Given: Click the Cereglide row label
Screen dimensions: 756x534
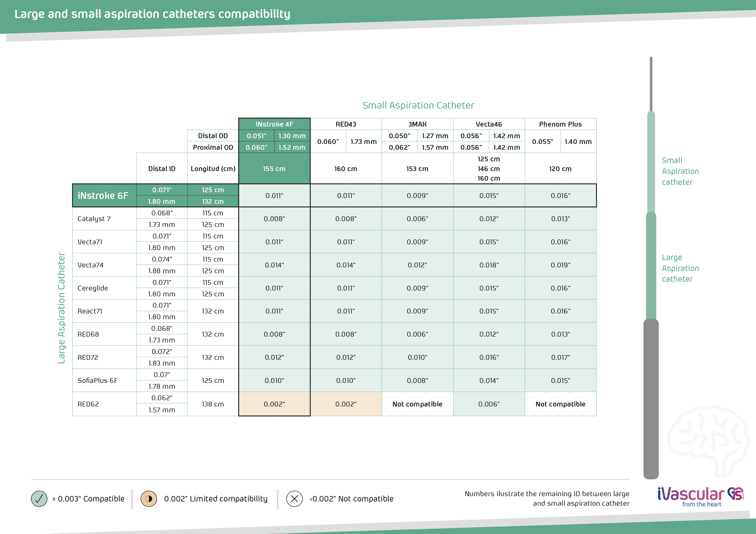Looking at the screenshot, I should 104,288.
